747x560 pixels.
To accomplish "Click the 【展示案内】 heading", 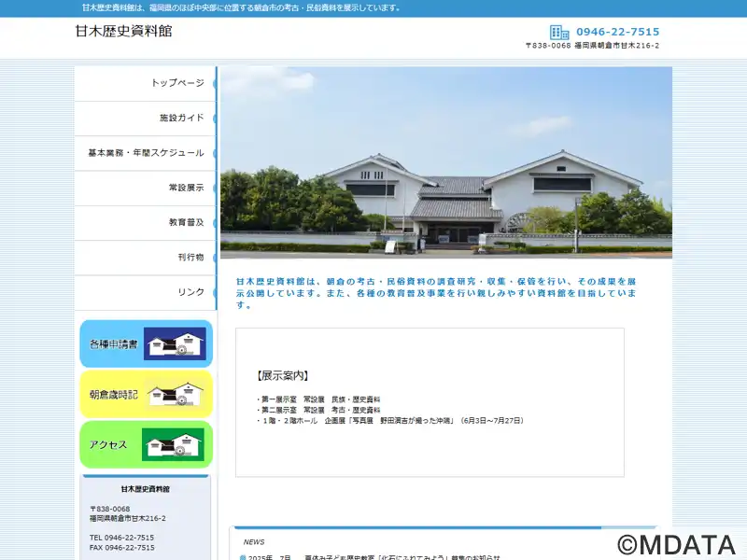I will [283, 376].
